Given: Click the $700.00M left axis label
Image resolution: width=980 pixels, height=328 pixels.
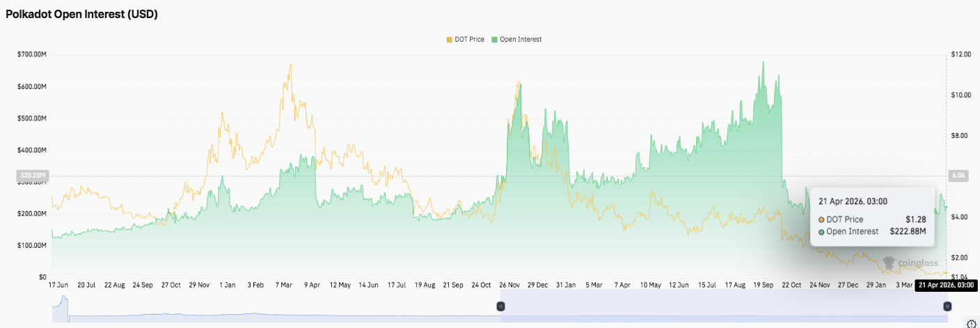Looking at the screenshot, I should [32, 55].
